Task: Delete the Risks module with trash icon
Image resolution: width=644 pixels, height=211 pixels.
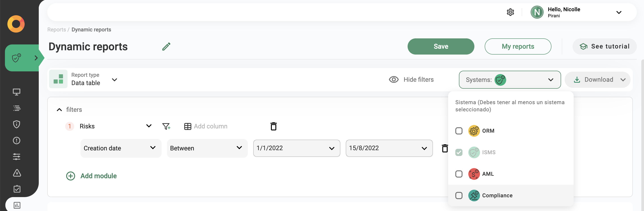Action: tap(273, 126)
